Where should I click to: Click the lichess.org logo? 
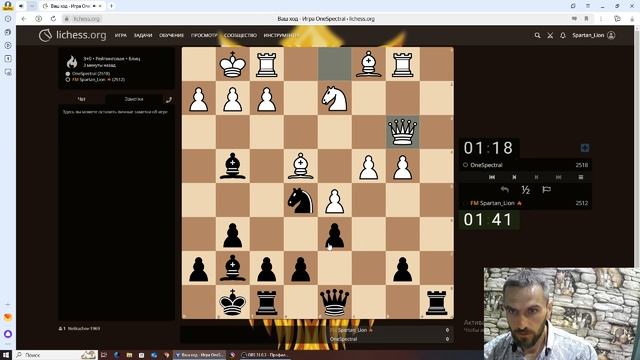click(72, 36)
